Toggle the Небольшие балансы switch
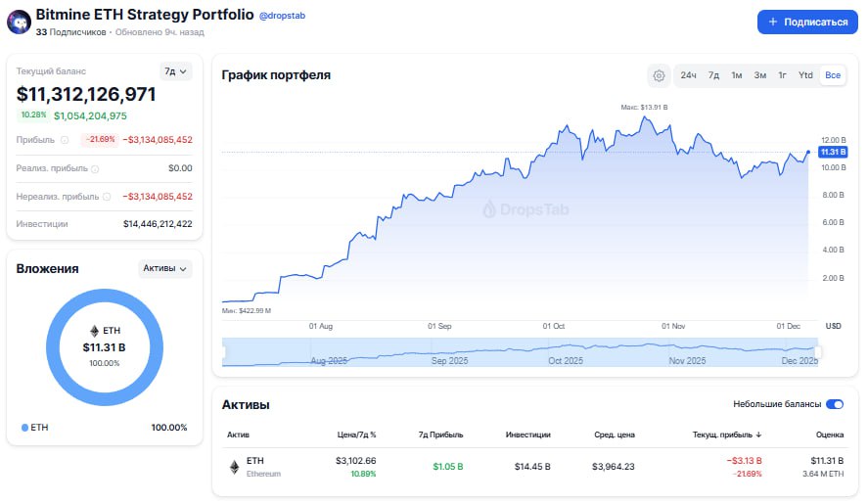 [x=835, y=404]
